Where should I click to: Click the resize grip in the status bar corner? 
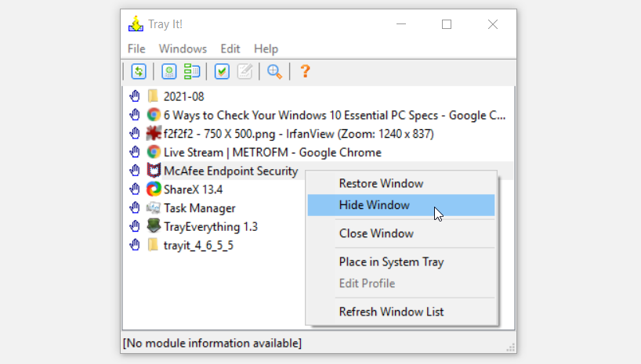(511, 348)
